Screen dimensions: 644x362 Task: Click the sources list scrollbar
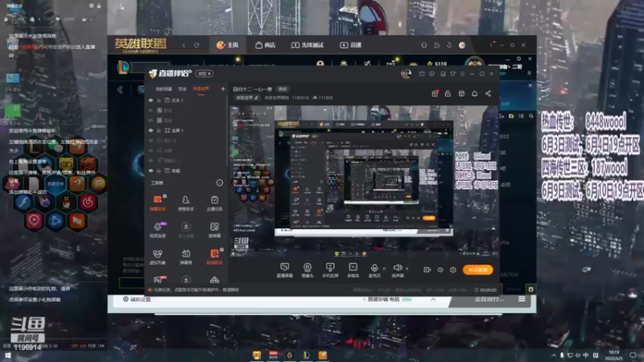tap(227, 131)
